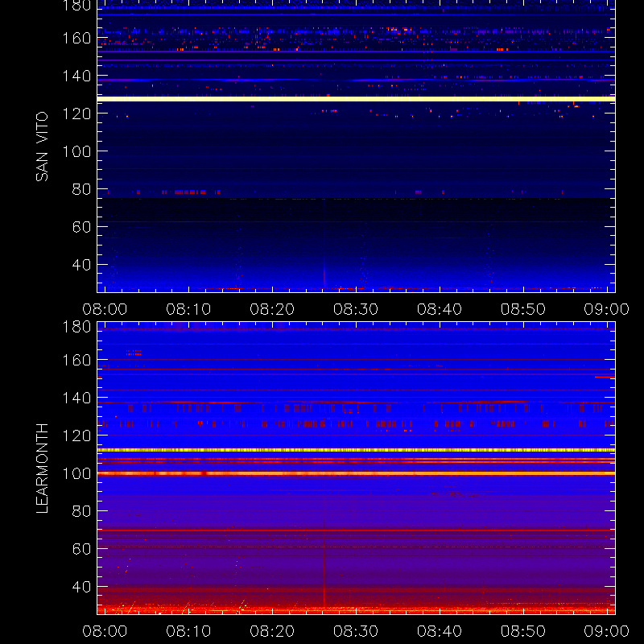Pick the 80 frequency label on Learmonth plot
The width and height of the screenshot is (644, 644).
click(x=82, y=511)
